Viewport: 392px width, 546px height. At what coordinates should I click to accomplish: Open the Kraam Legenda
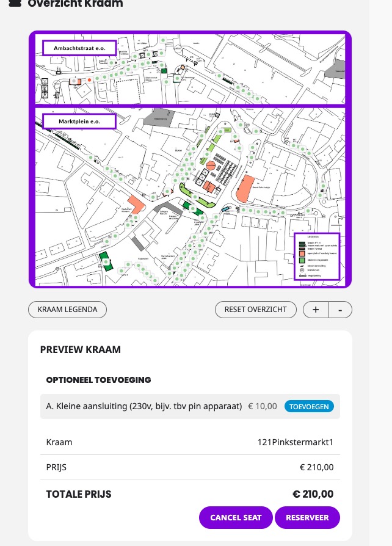(x=67, y=310)
